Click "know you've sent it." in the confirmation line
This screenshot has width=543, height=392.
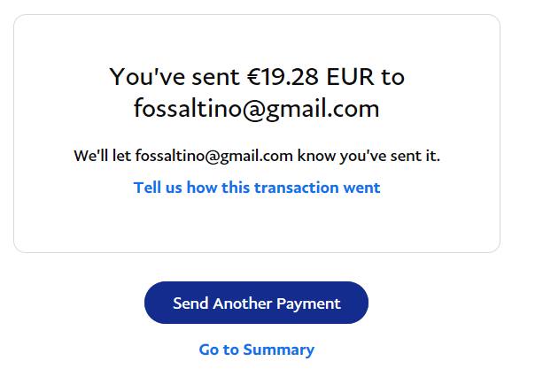(x=368, y=156)
